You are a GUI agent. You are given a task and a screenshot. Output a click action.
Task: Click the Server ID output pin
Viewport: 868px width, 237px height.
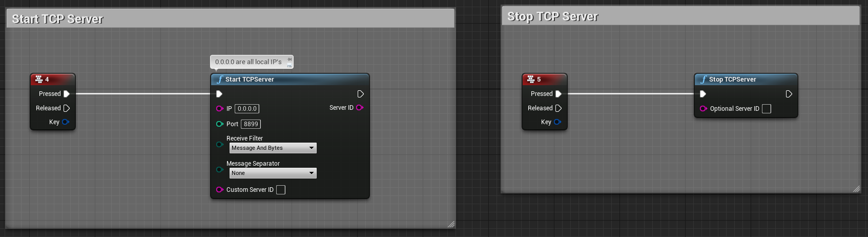[x=360, y=108]
